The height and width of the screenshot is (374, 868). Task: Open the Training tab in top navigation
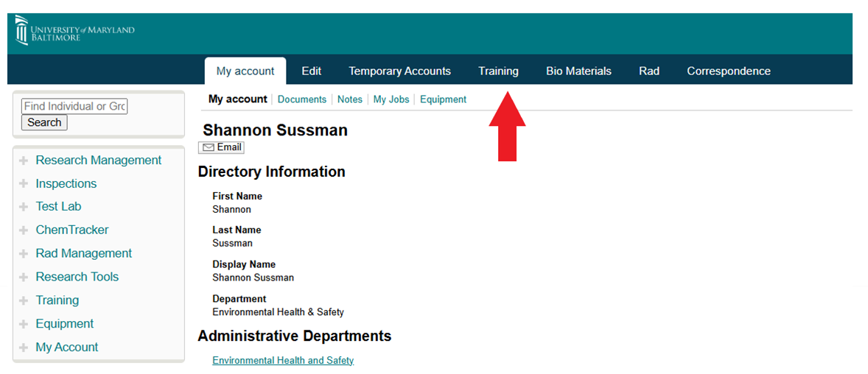pos(498,71)
